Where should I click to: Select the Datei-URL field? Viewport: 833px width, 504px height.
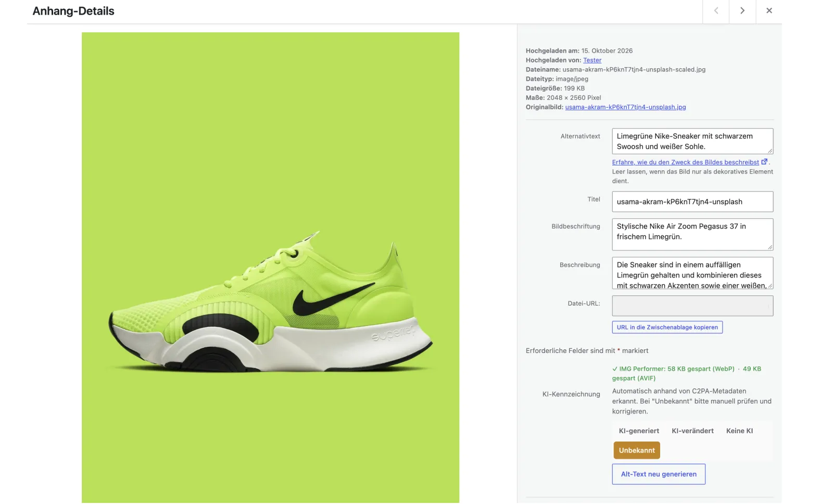pyautogui.click(x=692, y=306)
